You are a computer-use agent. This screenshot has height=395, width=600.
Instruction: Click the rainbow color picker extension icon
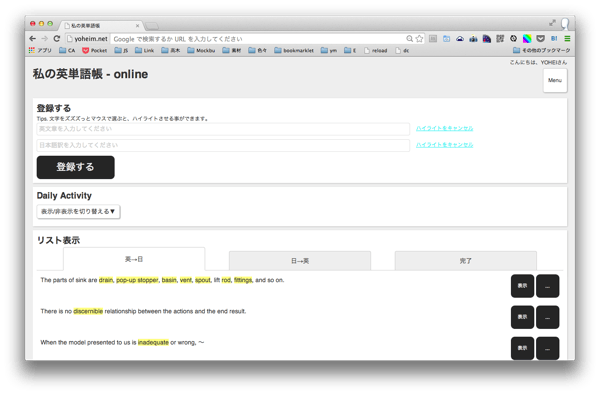click(x=527, y=39)
